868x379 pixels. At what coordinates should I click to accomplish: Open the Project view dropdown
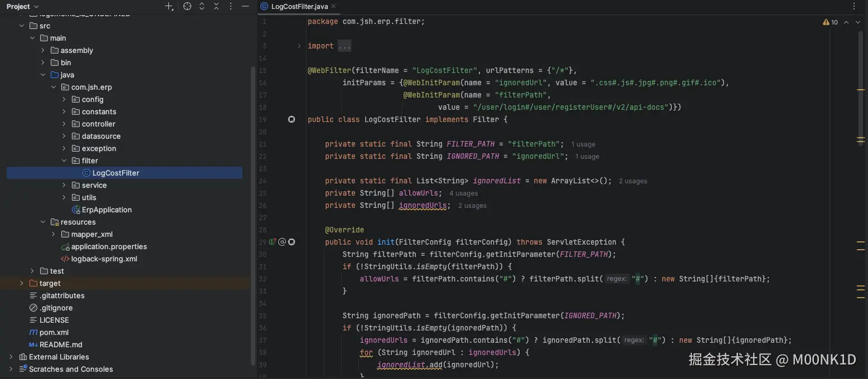21,6
